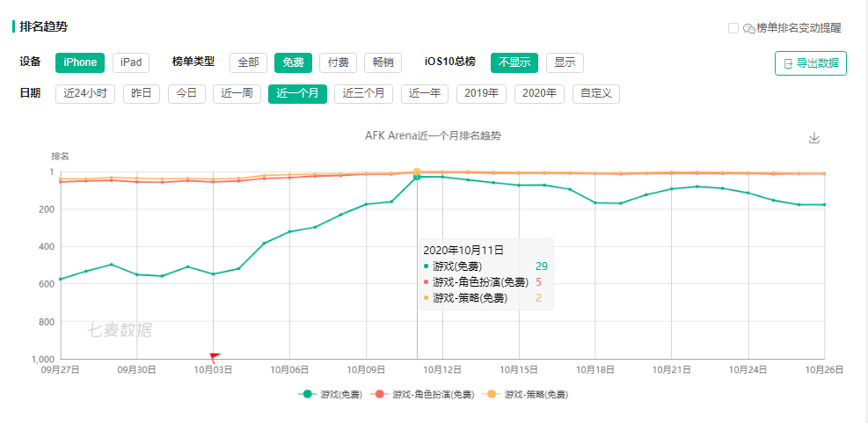Select the iPad device option
The width and height of the screenshot is (868, 423).
pos(131,62)
